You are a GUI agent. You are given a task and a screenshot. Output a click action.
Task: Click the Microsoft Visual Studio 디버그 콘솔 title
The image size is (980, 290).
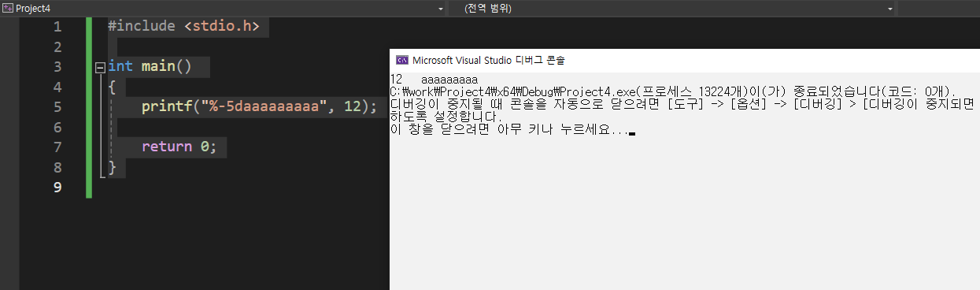(x=488, y=60)
